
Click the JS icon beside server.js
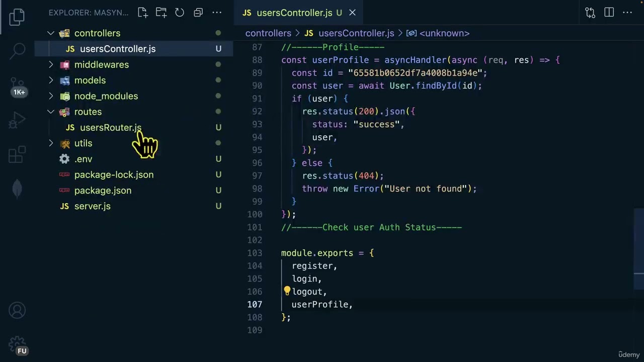(x=64, y=206)
